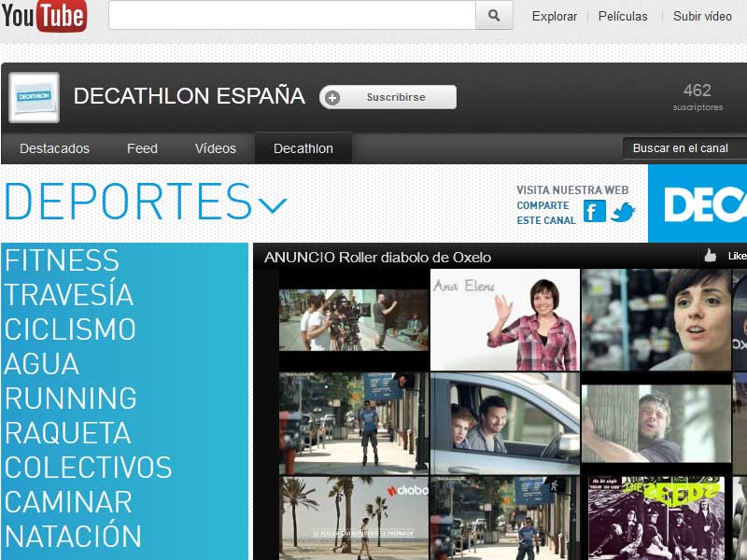Open the Subir vídeo link
Viewport: 747px width, 560px height.
[702, 16]
